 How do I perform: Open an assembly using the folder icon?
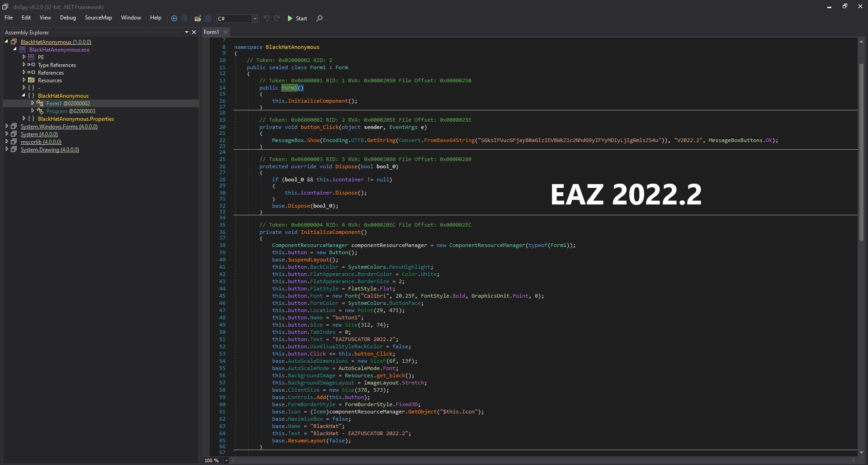198,19
